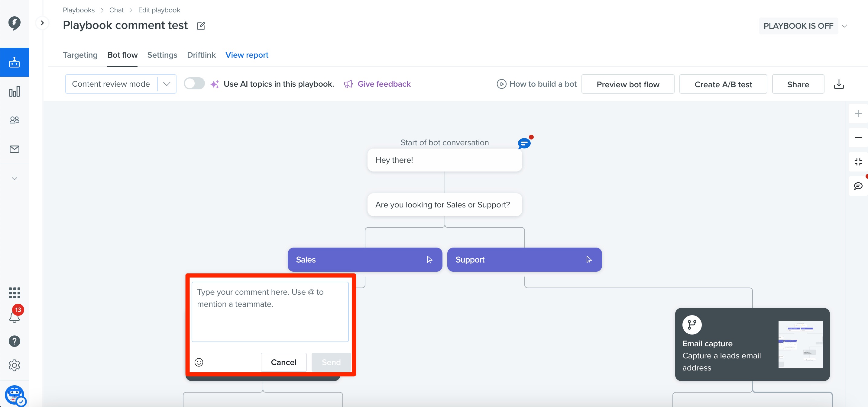
Task: Open the Playbooks bot icon in sidebar
Action: (x=14, y=62)
